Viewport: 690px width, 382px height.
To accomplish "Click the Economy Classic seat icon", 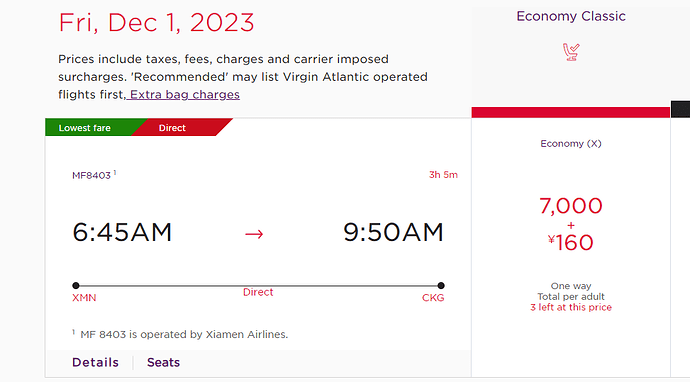I will 571,52.
